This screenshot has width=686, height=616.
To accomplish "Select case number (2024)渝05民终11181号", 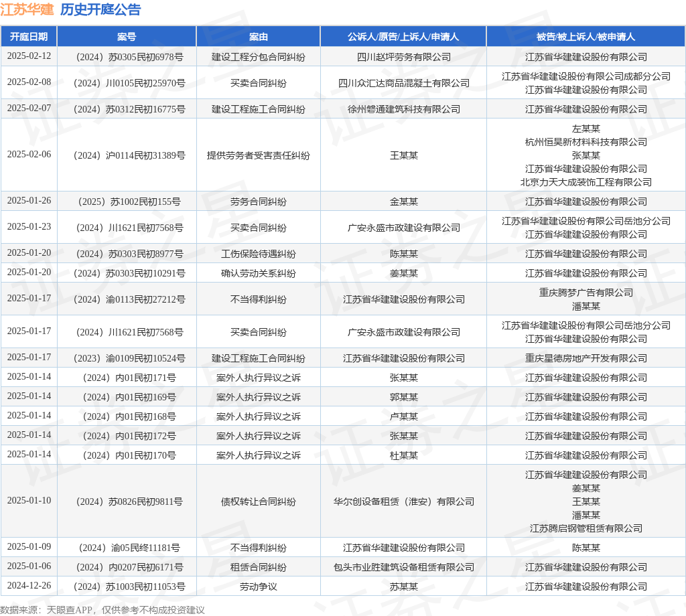I will pos(129,548).
